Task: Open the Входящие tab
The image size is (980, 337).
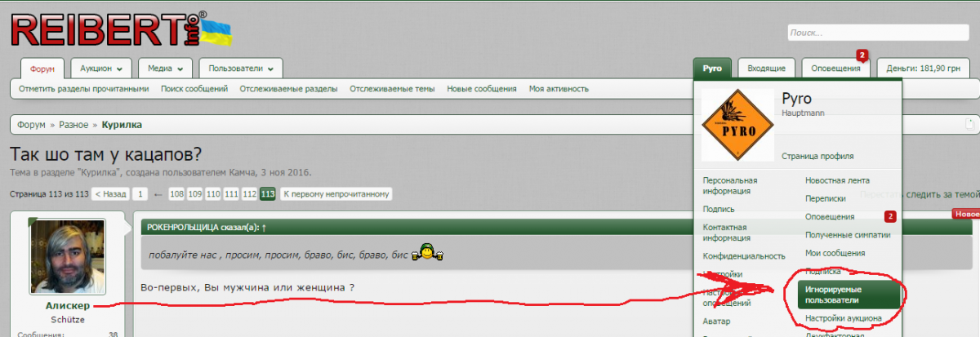Action: point(767,69)
